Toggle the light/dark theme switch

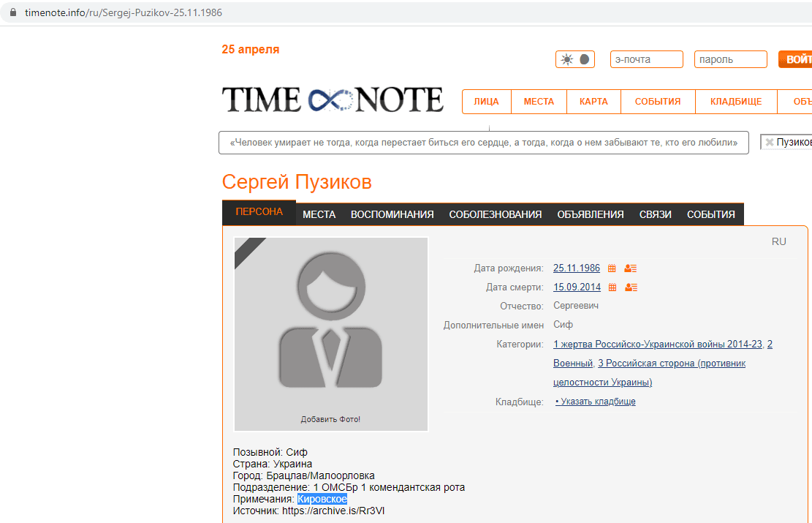point(575,60)
